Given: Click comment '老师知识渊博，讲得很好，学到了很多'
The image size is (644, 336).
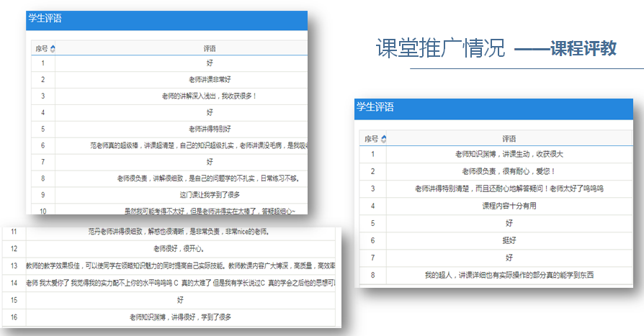Looking at the screenshot, I should pyautogui.click(x=180, y=317).
